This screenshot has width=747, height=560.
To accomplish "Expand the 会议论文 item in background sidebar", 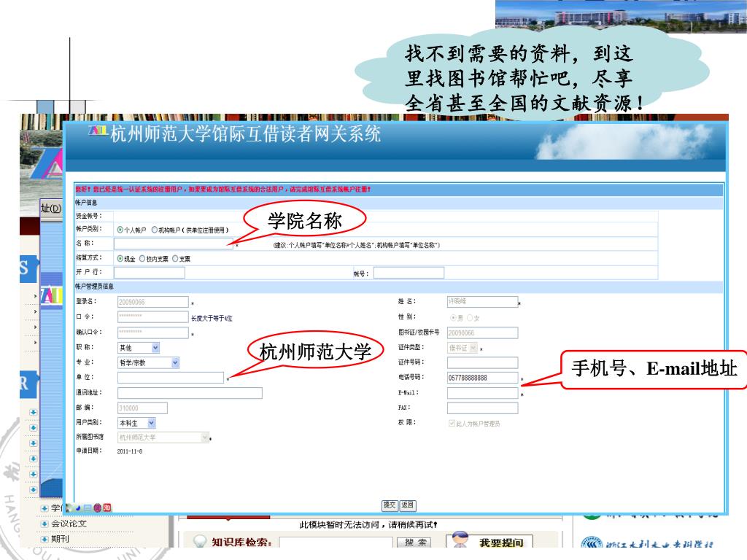I will coord(44,524).
